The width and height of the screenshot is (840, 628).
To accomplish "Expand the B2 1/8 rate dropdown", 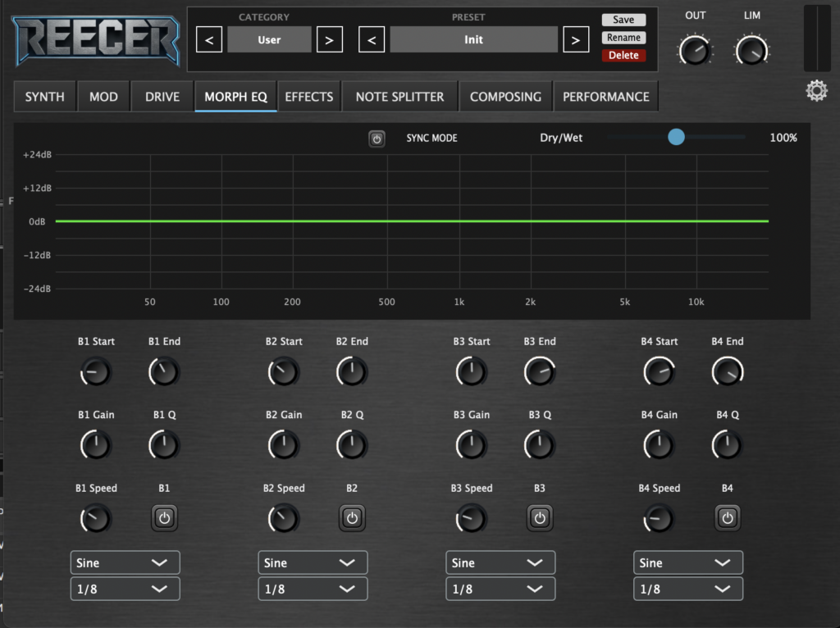I will [313, 589].
